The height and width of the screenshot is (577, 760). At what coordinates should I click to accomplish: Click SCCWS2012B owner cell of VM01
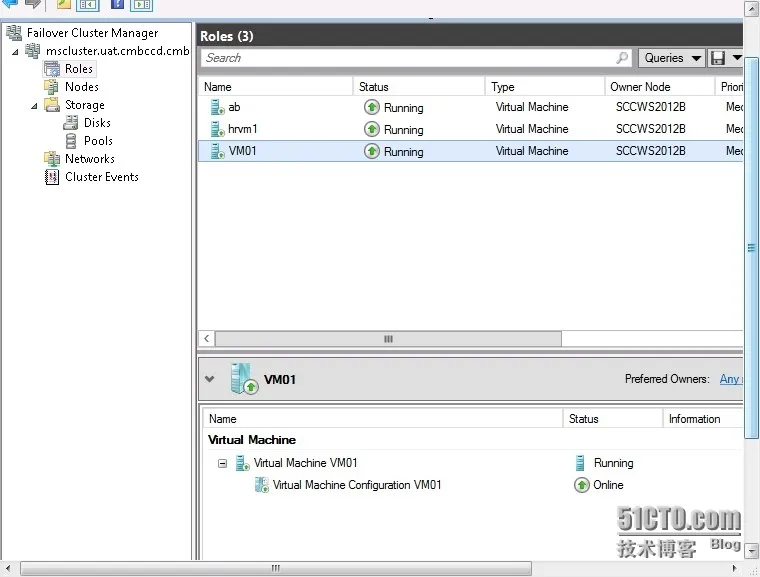tap(650, 151)
